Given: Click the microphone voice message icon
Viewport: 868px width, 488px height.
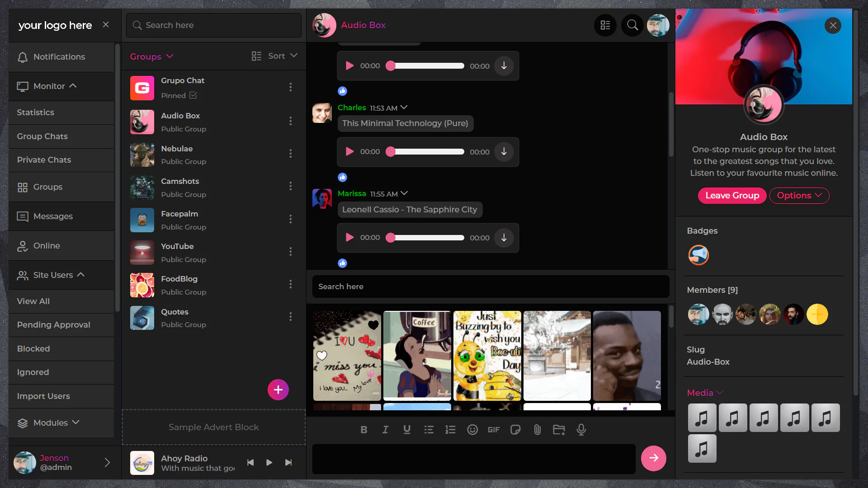Looking at the screenshot, I should coord(581,430).
